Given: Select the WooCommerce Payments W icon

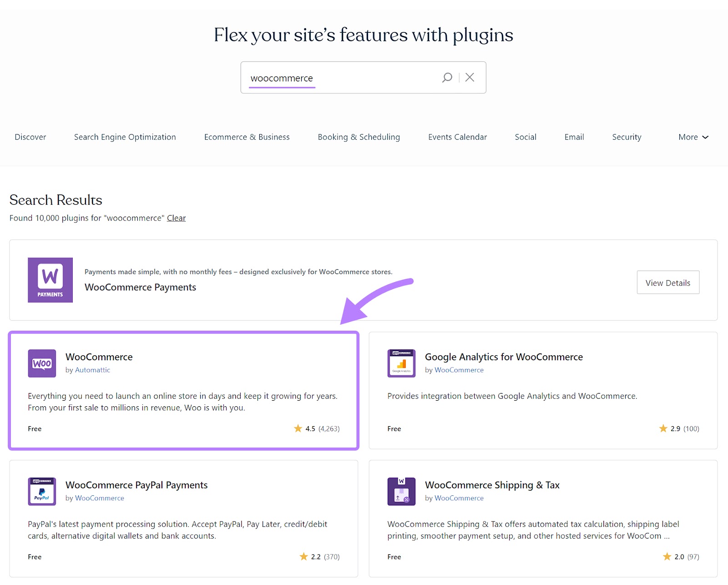Looking at the screenshot, I should (x=50, y=280).
